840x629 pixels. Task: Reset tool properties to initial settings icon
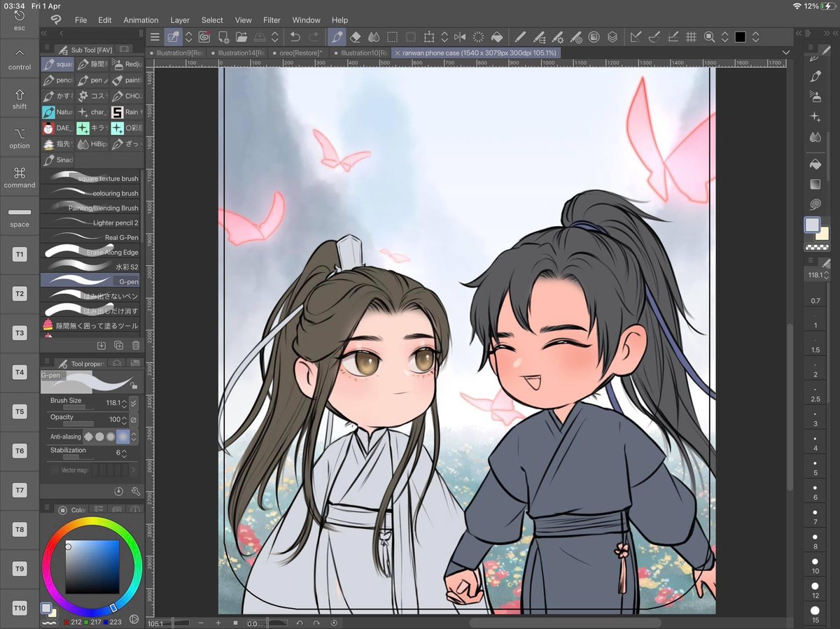[x=118, y=492]
